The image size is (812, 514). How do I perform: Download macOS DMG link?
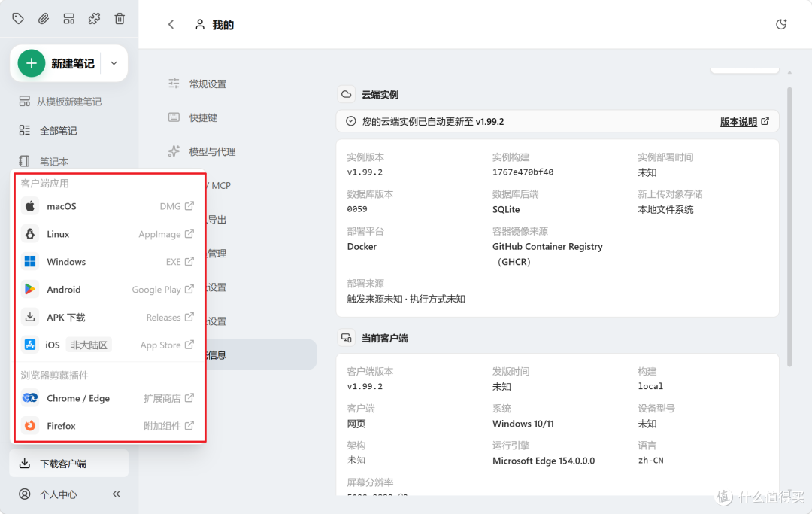[x=177, y=206]
